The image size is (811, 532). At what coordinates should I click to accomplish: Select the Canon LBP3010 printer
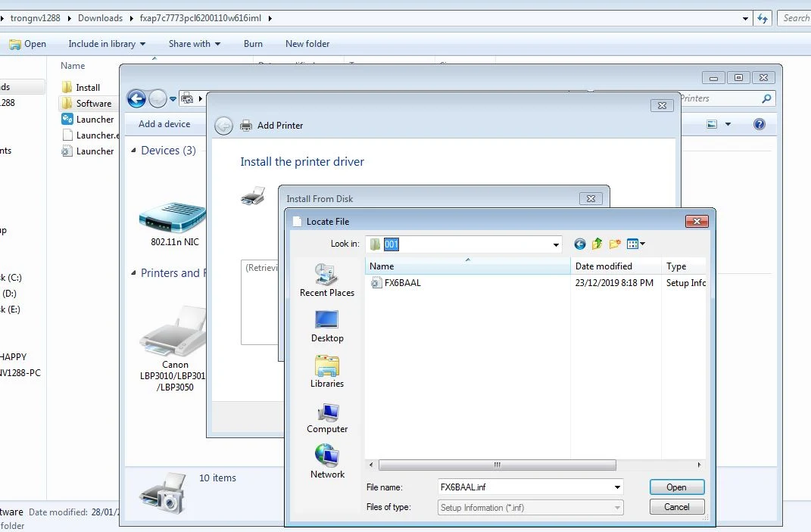173,348
